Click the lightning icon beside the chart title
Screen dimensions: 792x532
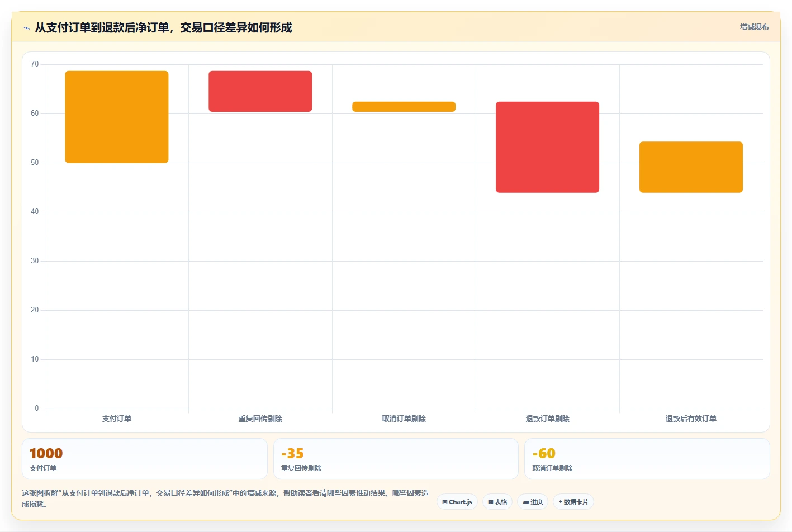(26, 28)
